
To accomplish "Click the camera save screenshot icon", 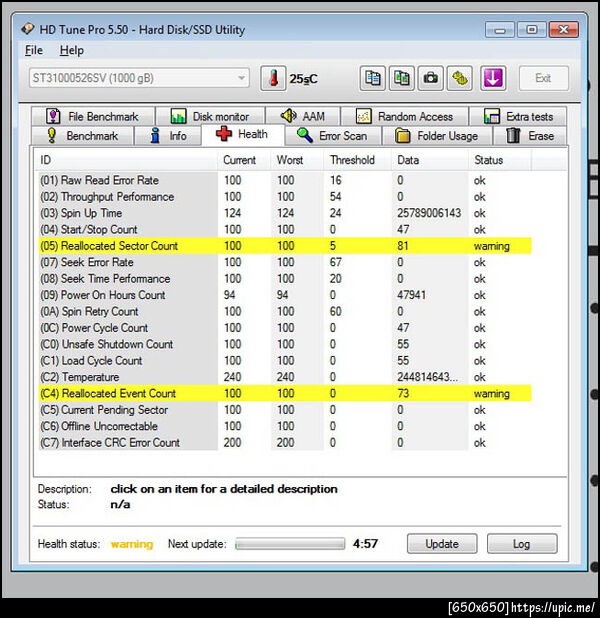I will pyautogui.click(x=430, y=78).
